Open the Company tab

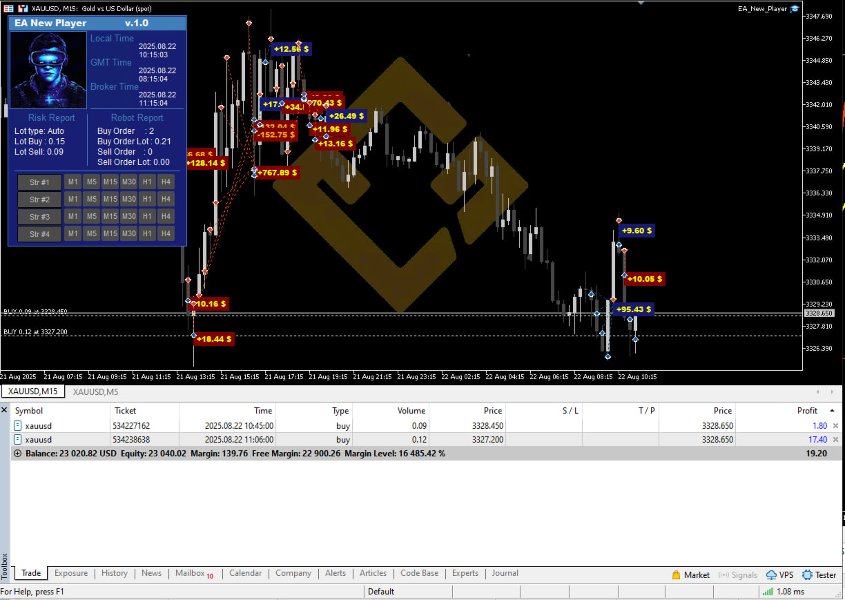click(x=293, y=573)
